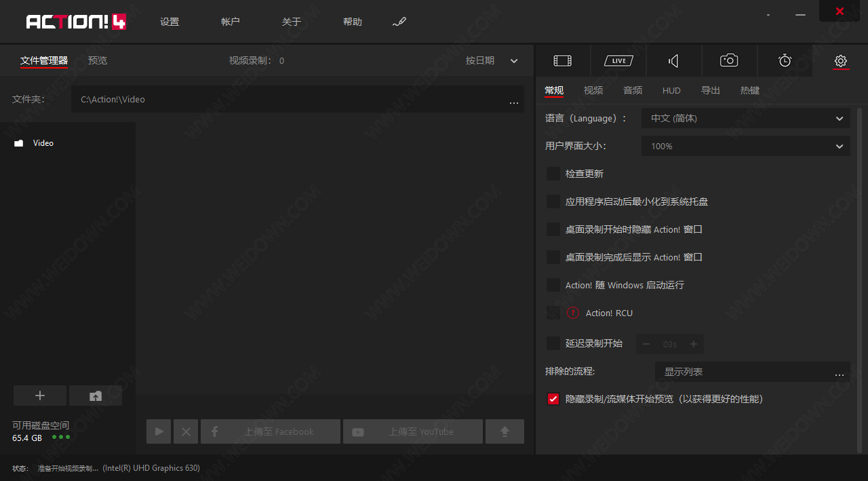Screen dimensions: 868x481
Task: Select the 导出 settings tab
Action: tap(711, 90)
